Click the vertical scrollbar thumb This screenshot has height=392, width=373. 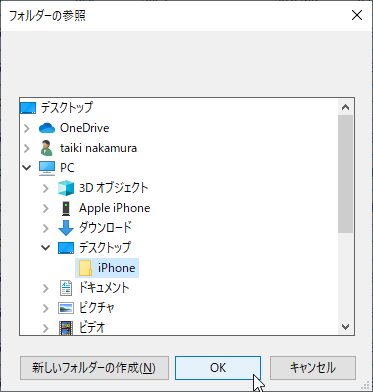click(345, 174)
